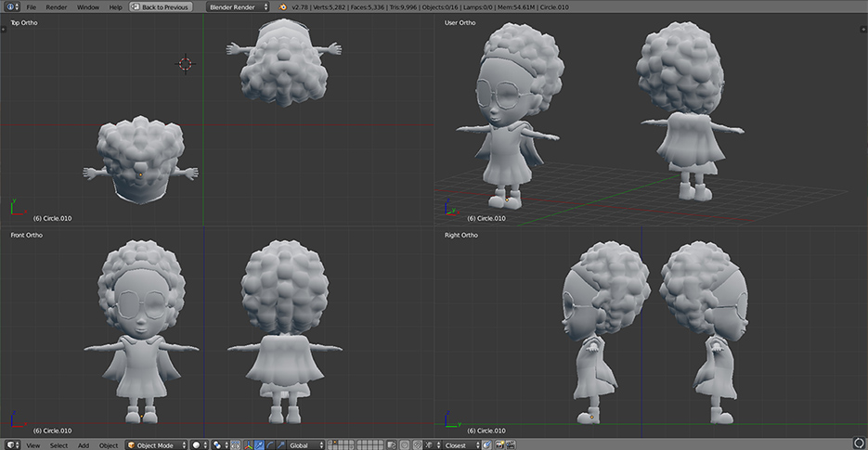
Task: Expand the Blender Render engine dropdown
Action: (x=237, y=6)
